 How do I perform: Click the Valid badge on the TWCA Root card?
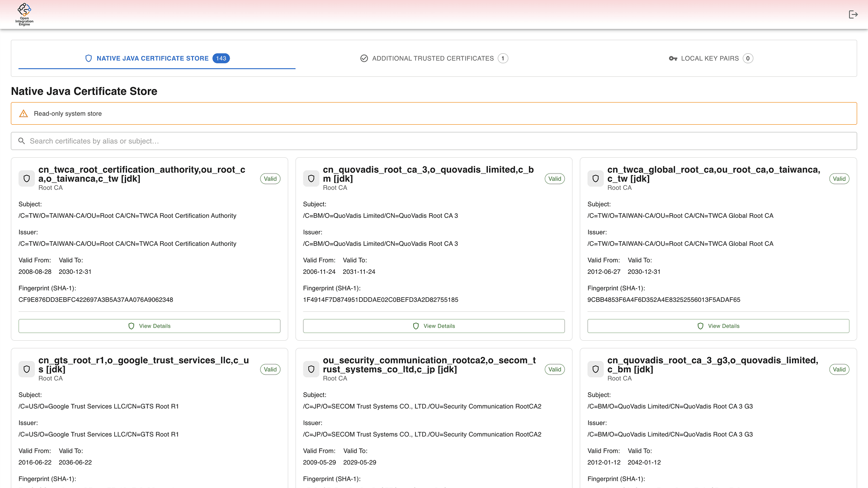point(270,178)
